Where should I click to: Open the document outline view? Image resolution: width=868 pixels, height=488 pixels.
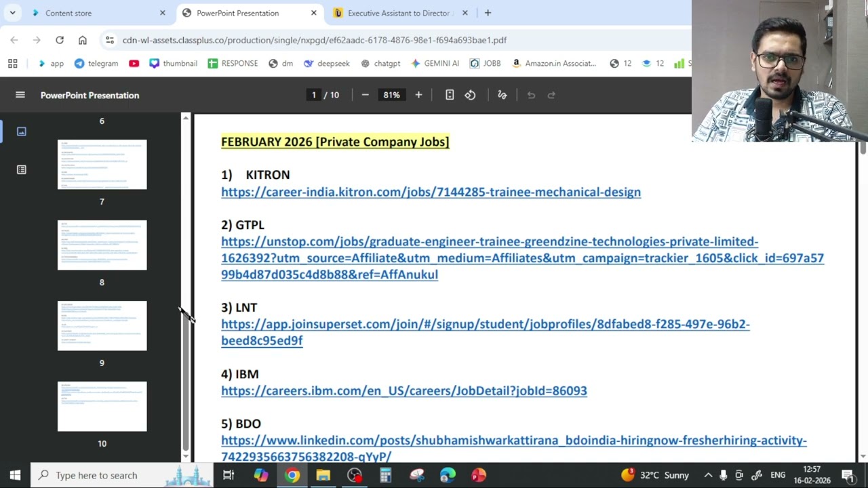[21, 169]
